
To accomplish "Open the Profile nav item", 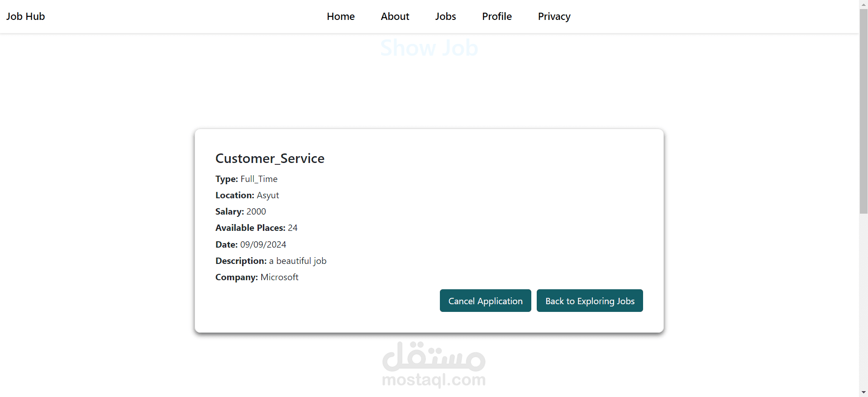I will pyautogui.click(x=496, y=16).
